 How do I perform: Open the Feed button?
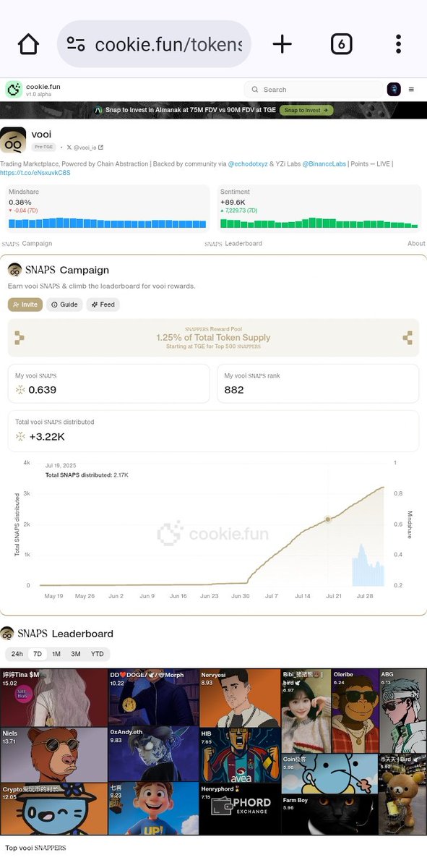click(103, 305)
